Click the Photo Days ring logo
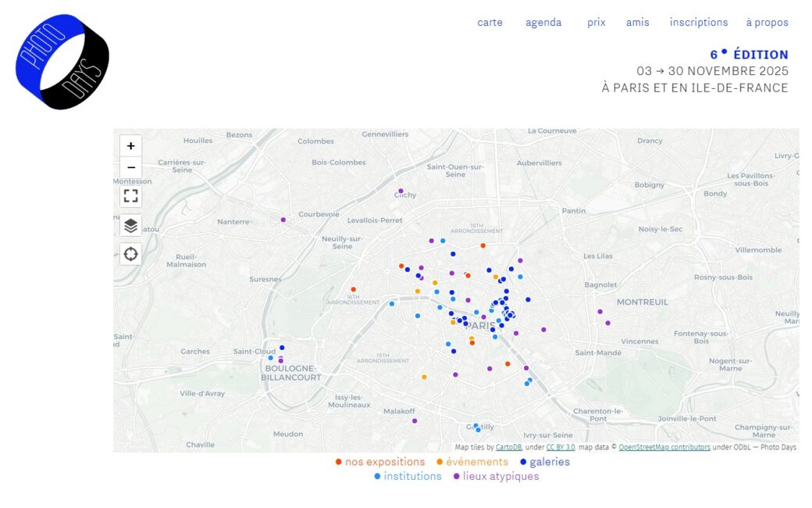This screenshot has height=508, width=812. 62,62
